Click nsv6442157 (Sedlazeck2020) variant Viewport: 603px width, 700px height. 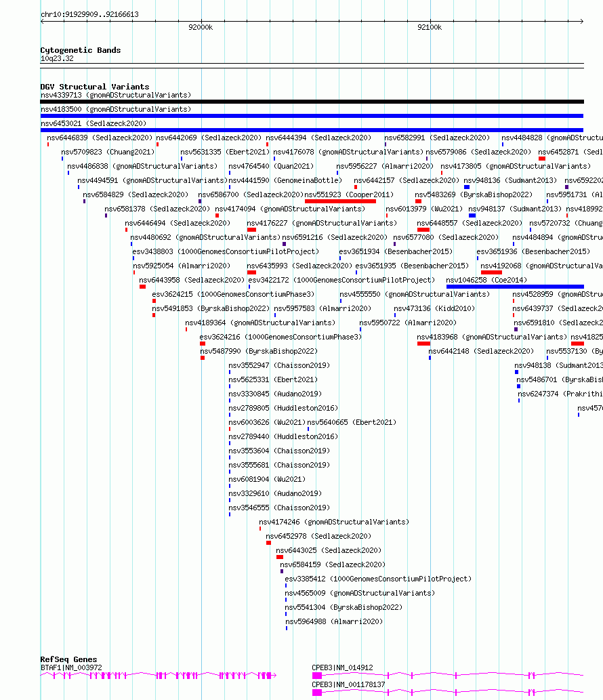[407, 181]
